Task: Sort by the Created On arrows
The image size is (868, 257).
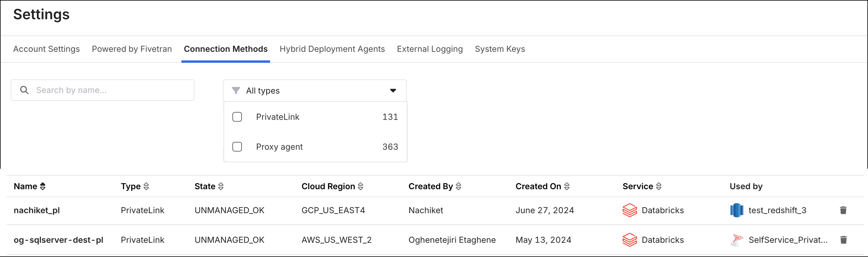Action: (567, 186)
